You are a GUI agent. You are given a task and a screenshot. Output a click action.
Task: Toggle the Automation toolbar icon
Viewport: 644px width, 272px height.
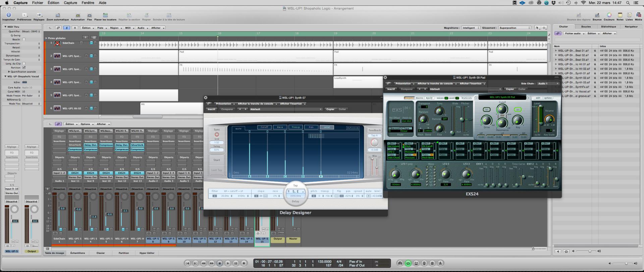(78, 15)
